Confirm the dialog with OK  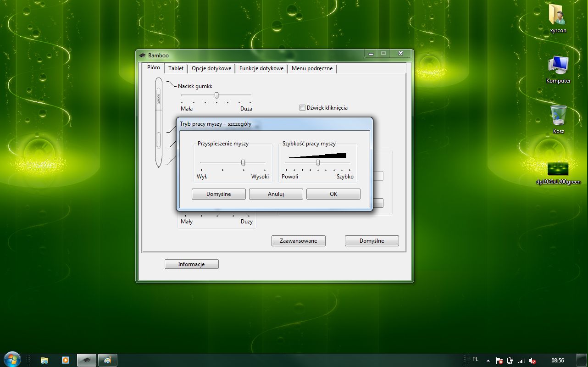pyautogui.click(x=333, y=194)
